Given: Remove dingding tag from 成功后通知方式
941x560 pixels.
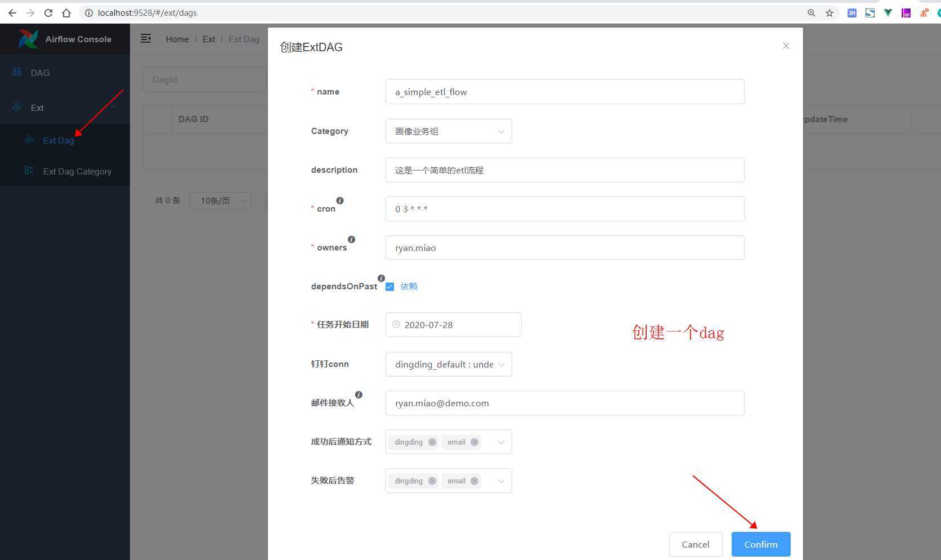Looking at the screenshot, I should point(432,442).
